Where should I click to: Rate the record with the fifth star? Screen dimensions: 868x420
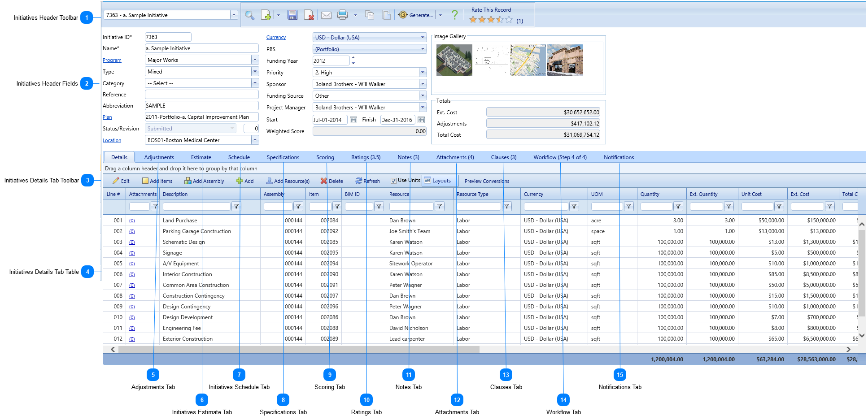coord(509,20)
